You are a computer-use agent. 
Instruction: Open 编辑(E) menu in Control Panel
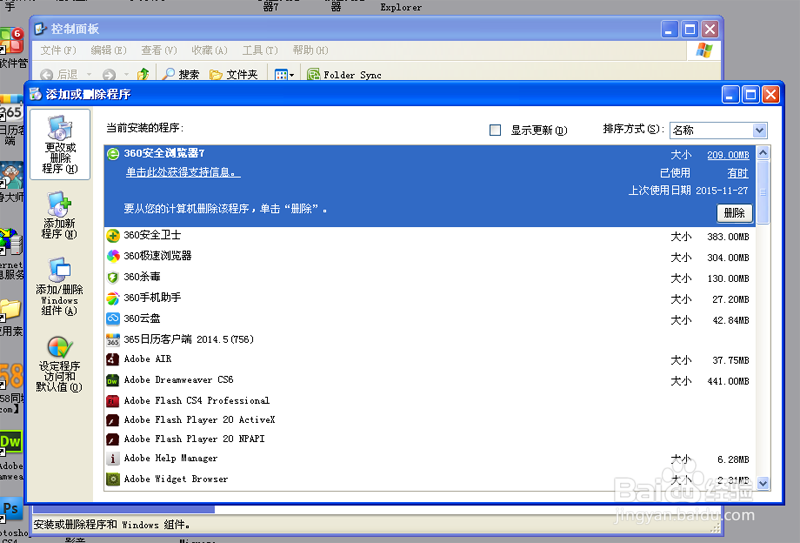(108, 50)
